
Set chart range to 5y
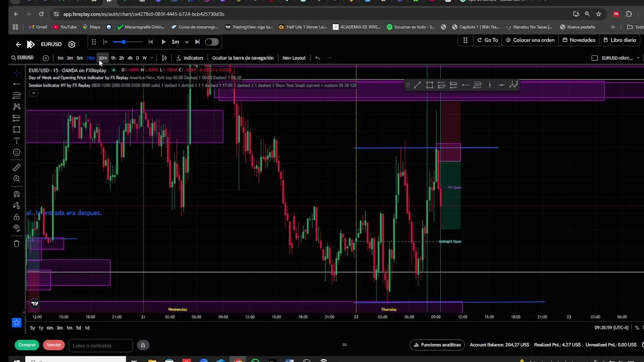click(32, 328)
